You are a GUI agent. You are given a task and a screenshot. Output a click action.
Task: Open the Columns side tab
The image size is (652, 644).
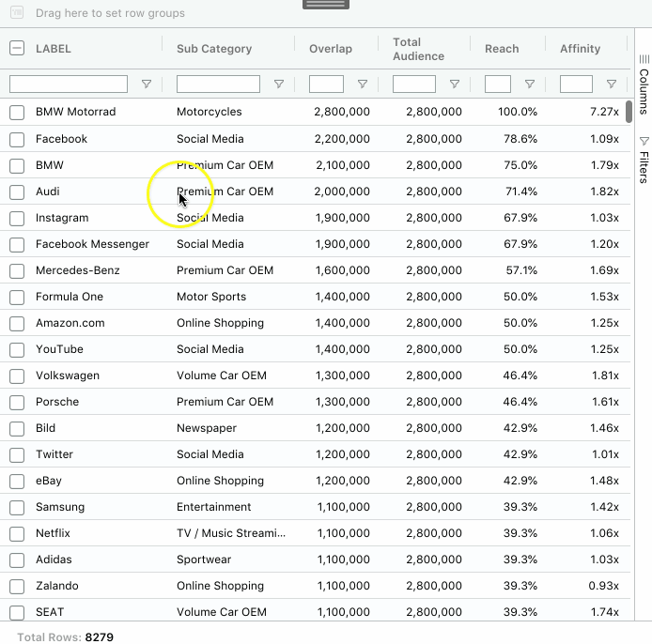[x=644, y=84]
